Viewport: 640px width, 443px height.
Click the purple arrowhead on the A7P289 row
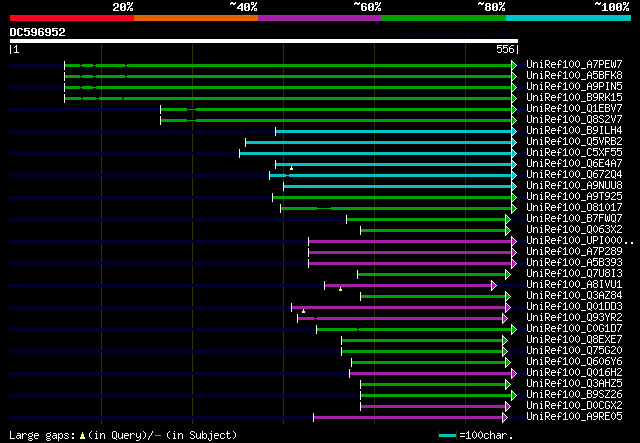(x=514, y=252)
